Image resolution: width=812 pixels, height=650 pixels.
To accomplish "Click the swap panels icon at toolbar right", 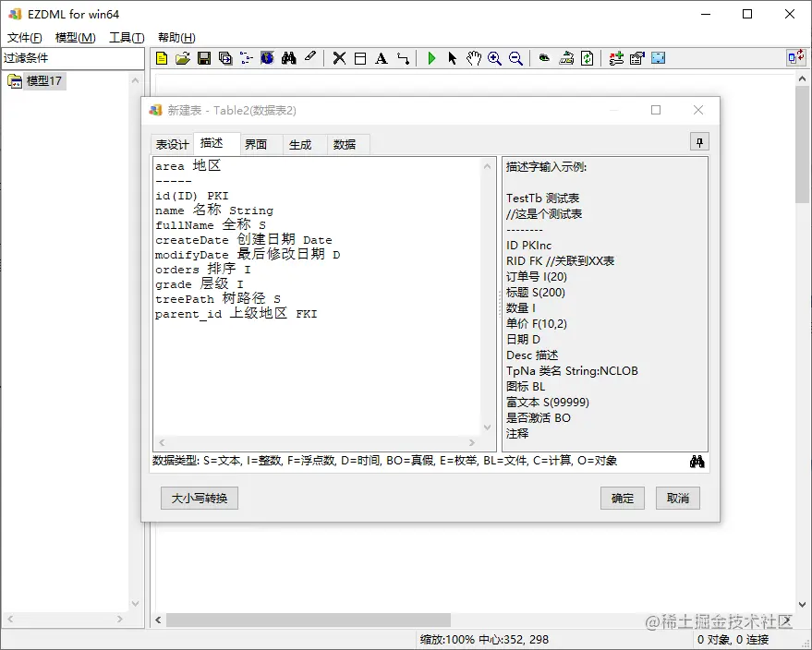I will pos(796,57).
